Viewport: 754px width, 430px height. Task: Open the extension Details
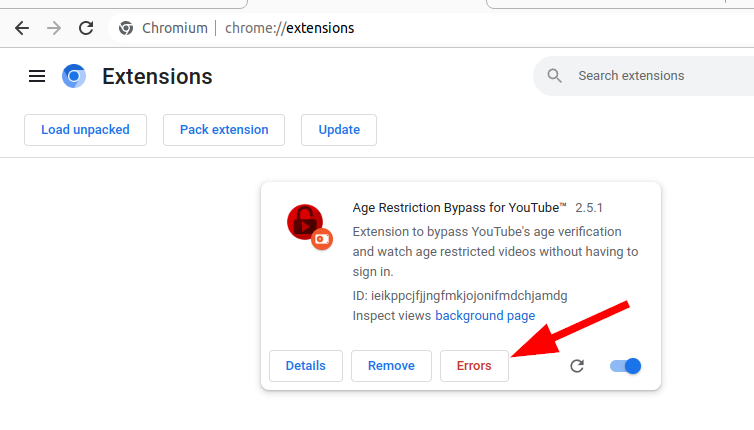point(306,366)
